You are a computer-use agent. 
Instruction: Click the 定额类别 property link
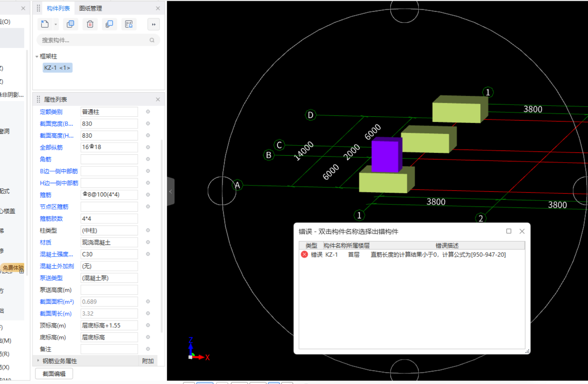[51, 112]
